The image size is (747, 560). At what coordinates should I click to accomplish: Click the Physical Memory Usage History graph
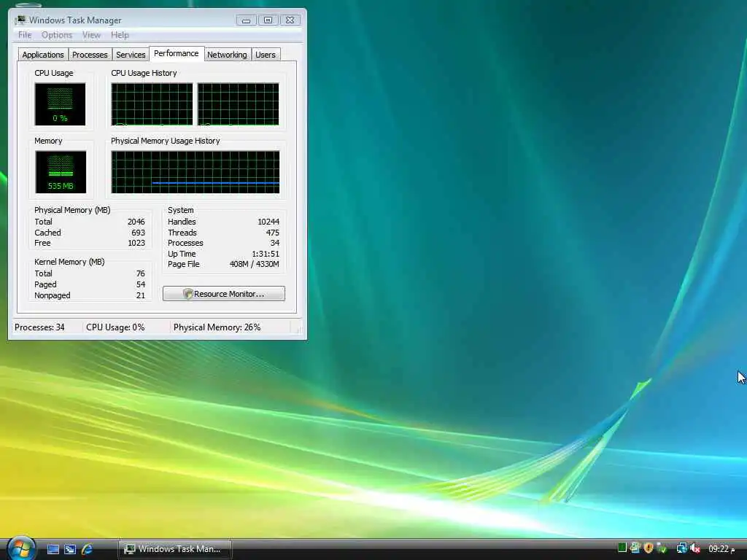point(196,172)
